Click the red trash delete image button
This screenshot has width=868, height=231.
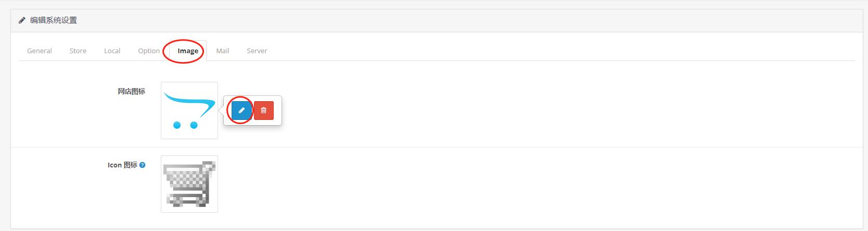point(264,111)
